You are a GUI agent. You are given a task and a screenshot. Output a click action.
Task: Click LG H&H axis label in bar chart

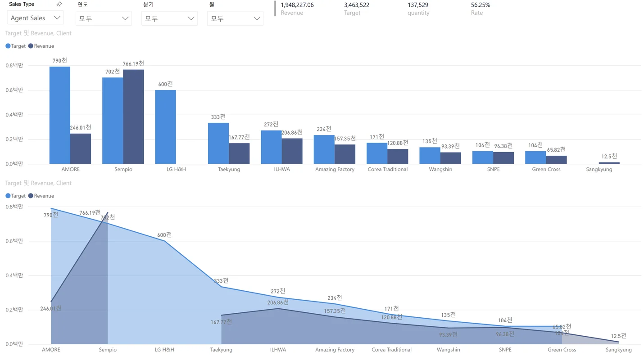pyautogui.click(x=176, y=169)
